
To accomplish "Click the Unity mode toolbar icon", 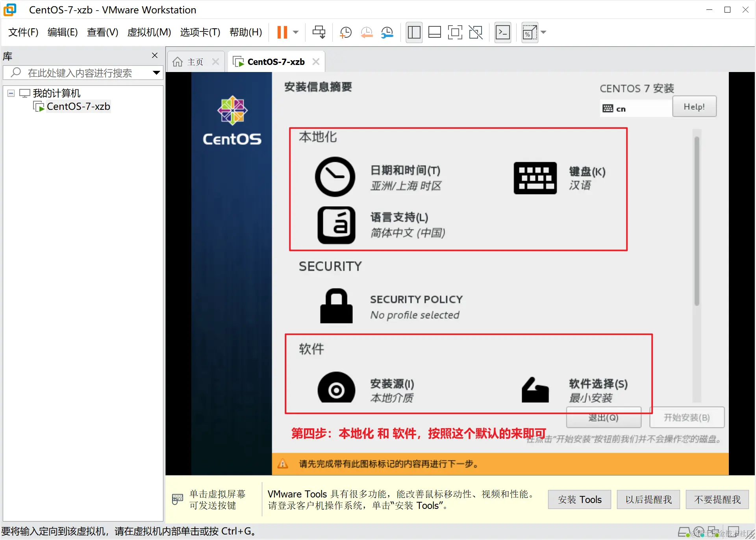I will click(476, 32).
